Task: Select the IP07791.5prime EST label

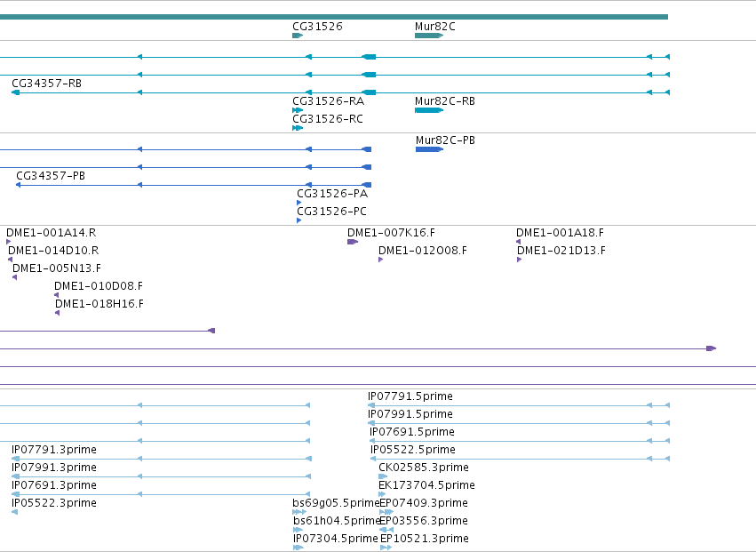Action: click(x=410, y=396)
